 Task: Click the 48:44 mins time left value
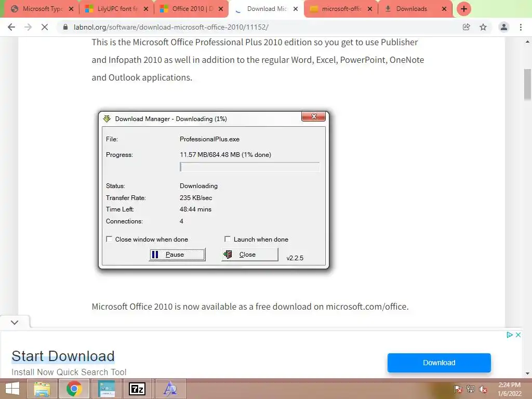[x=195, y=209]
